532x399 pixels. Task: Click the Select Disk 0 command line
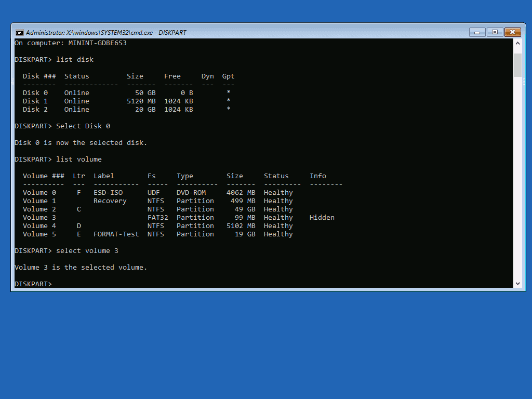click(x=82, y=126)
